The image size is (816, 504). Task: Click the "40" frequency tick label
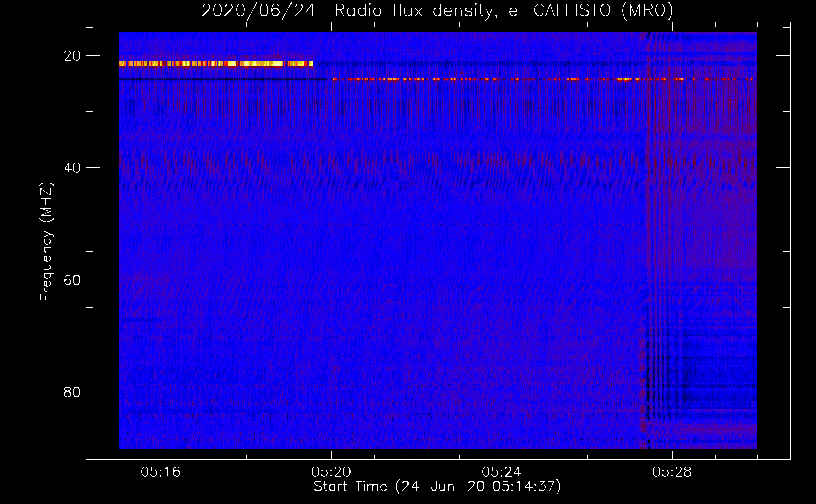[72, 168]
